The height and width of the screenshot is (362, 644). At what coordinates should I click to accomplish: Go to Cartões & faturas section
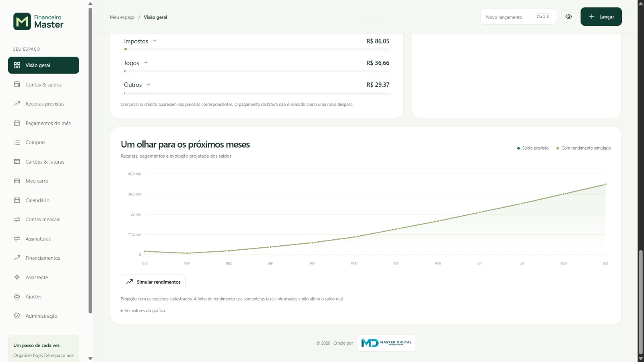(x=43, y=162)
